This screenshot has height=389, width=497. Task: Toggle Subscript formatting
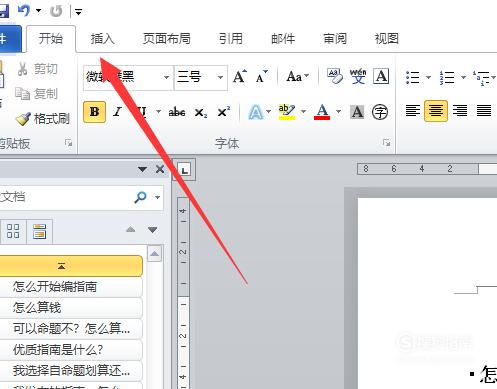201,112
